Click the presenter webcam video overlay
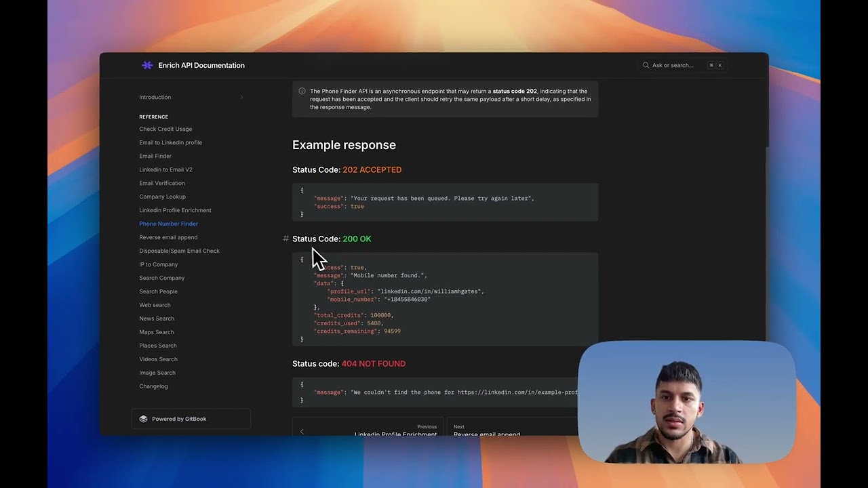 point(686,402)
